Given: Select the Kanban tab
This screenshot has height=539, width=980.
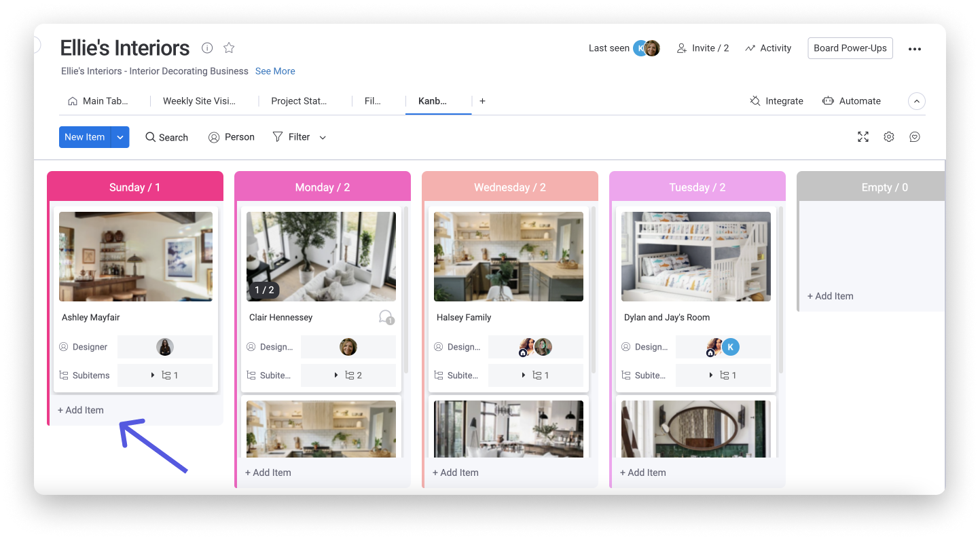Looking at the screenshot, I should coord(433,101).
